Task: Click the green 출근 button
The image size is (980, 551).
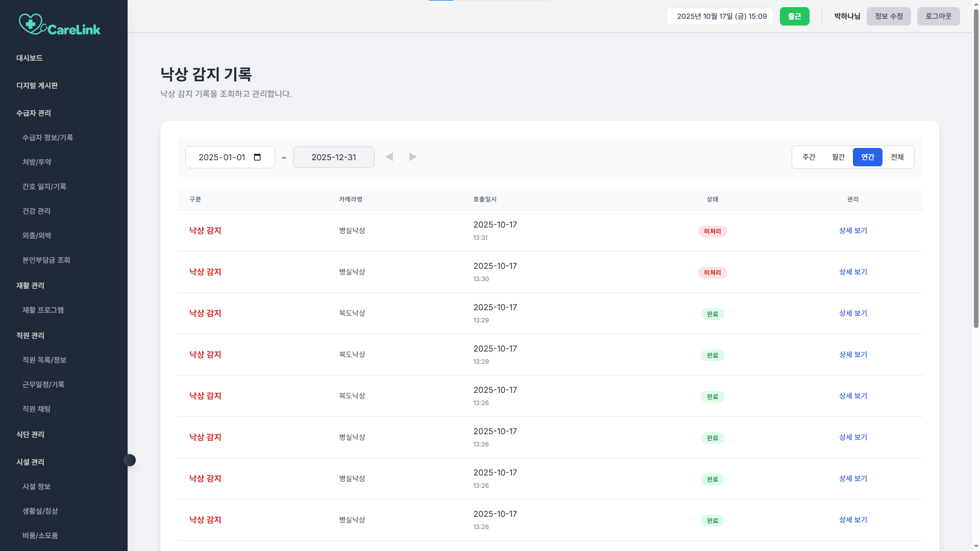Action: (794, 16)
